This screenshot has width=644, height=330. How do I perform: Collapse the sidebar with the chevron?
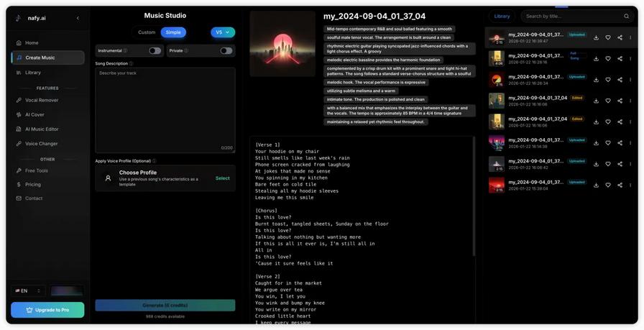pyautogui.click(x=78, y=18)
